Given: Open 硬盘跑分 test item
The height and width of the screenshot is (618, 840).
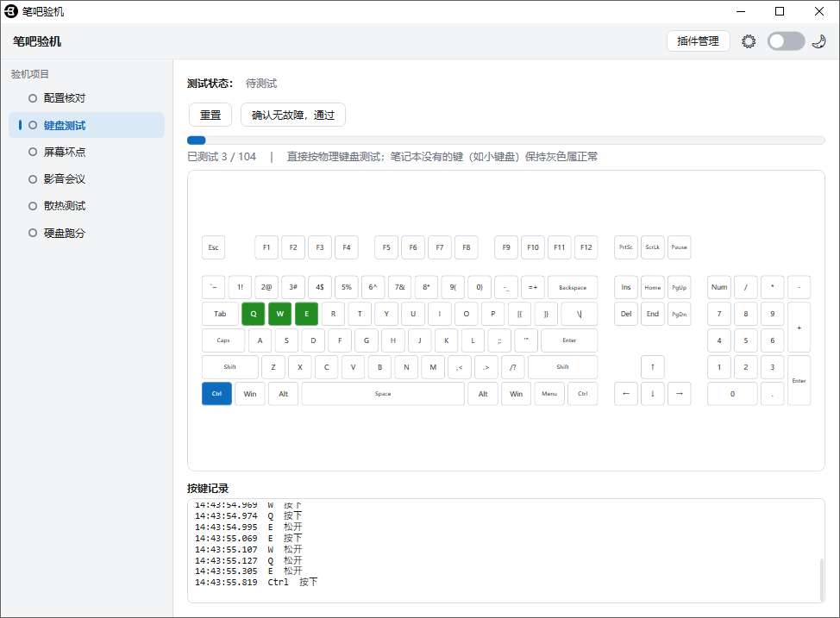Looking at the screenshot, I should coord(87,233).
